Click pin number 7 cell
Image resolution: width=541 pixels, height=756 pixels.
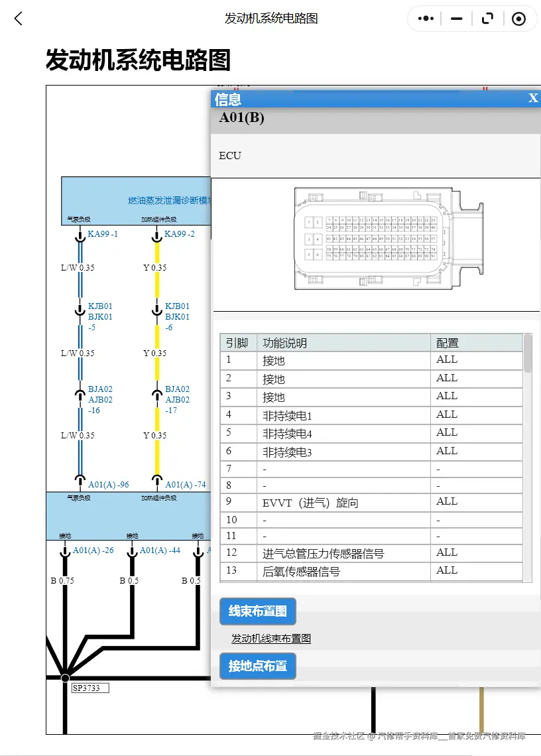(238, 469)
